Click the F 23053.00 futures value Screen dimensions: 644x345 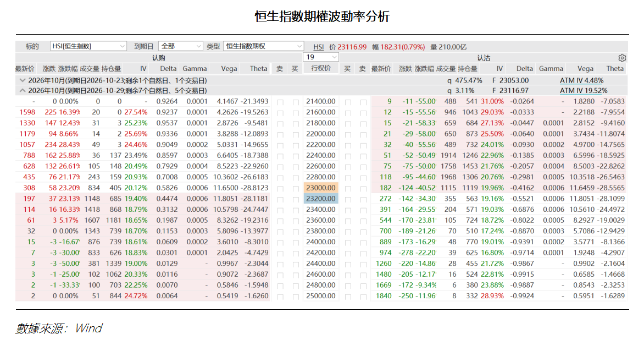[x=510, y=80]
